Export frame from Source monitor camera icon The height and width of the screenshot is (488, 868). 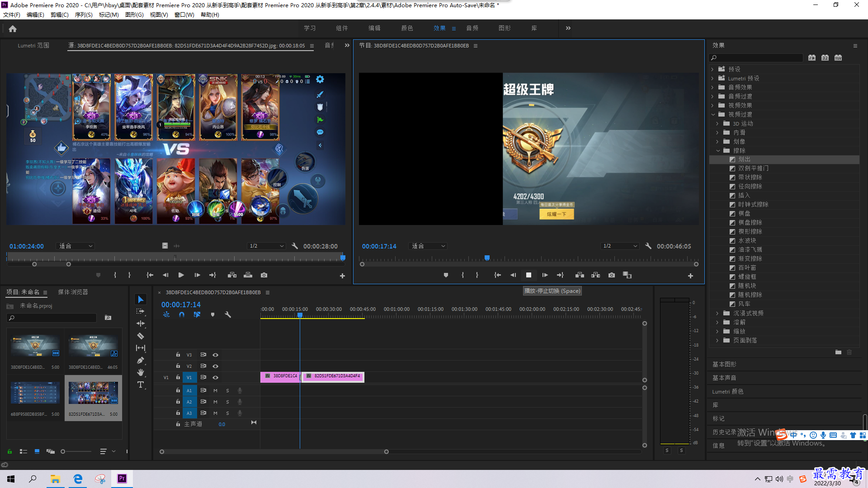pyautogui.click(x=264, y=275)
